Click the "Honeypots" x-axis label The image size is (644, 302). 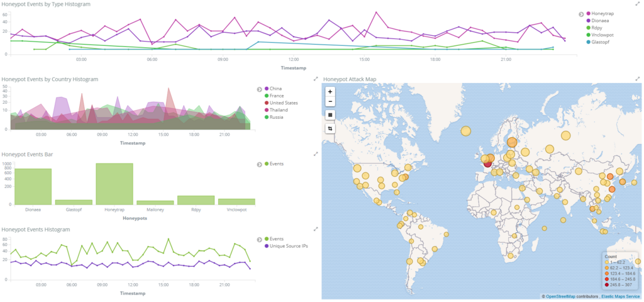[135, 218]
